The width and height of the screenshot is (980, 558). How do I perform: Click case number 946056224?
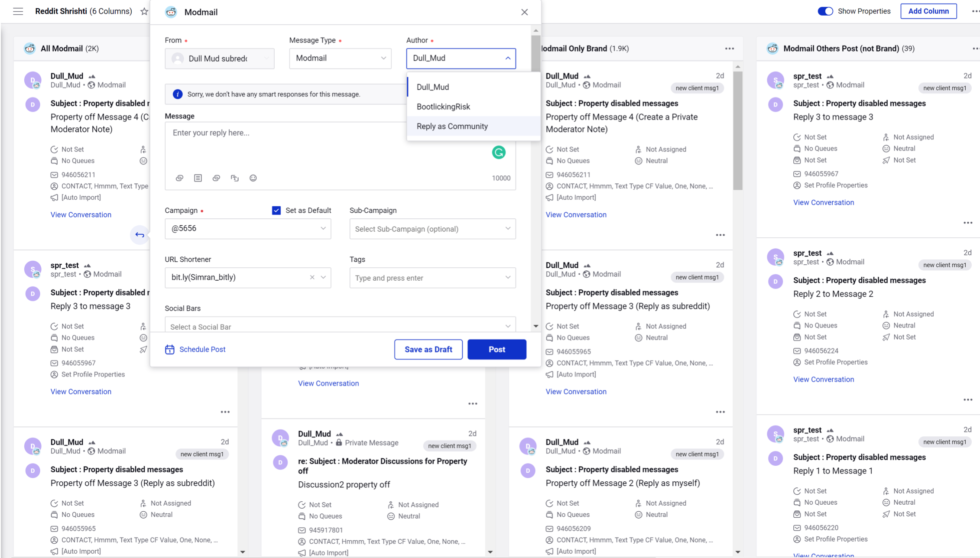coord(821,350)
